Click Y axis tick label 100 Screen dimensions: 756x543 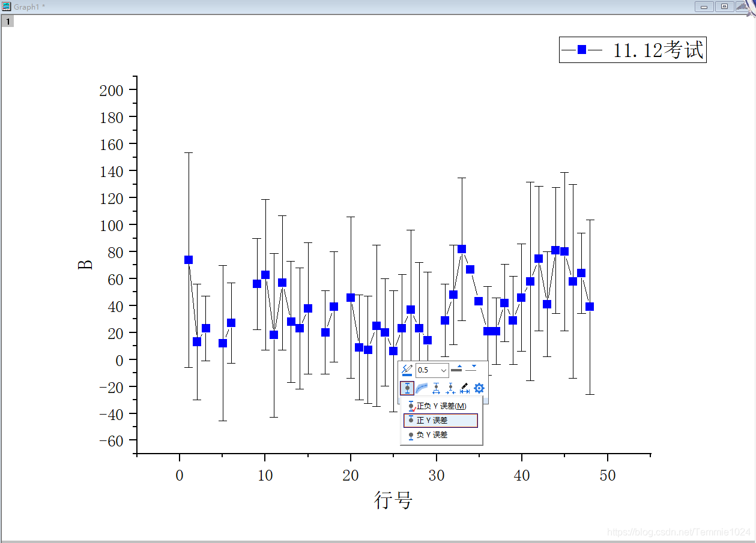coord(111,226)
